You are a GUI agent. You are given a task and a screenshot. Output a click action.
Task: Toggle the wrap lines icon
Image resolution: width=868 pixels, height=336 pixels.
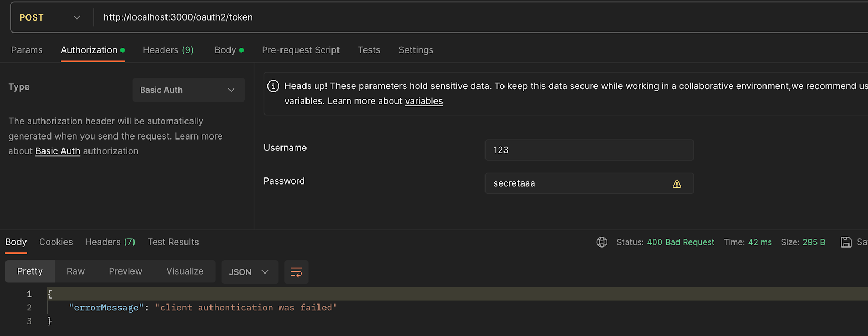click(x=296, y=272)
